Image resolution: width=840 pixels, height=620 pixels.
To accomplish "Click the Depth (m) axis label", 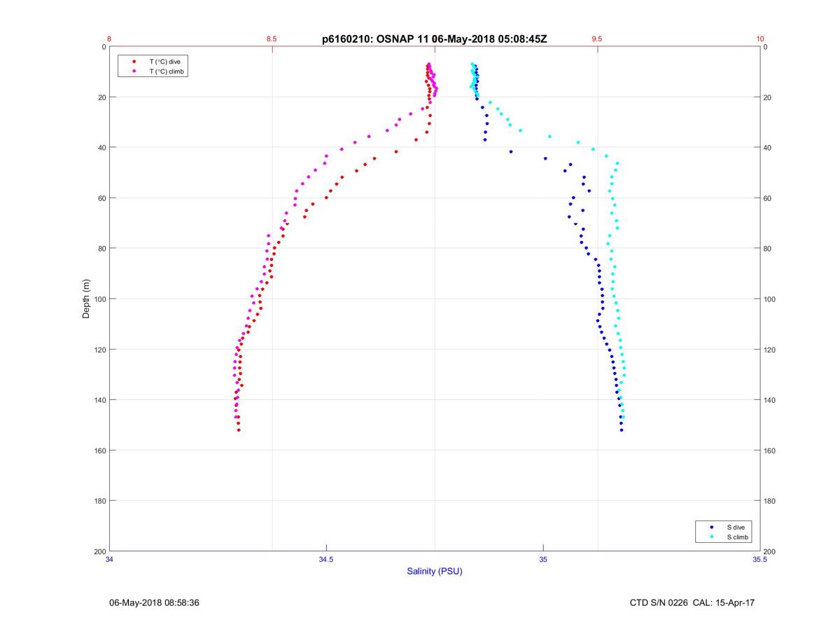I will point(87,299).
